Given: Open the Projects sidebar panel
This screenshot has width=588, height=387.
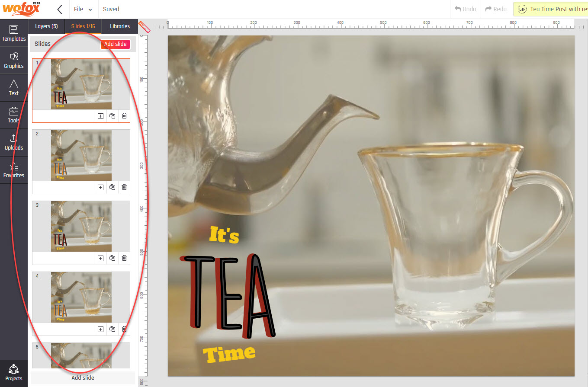Looking at the screenshot, I should [14, 373].
